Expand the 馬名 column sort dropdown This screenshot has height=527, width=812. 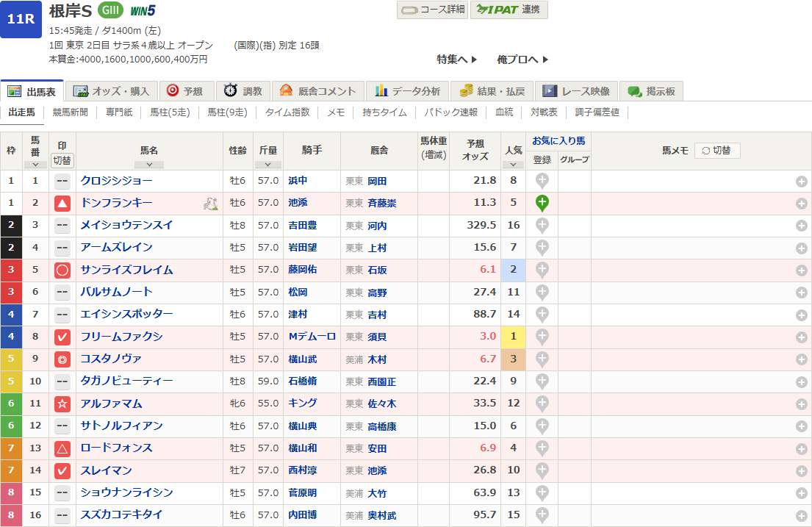click(x=149, y=165)
